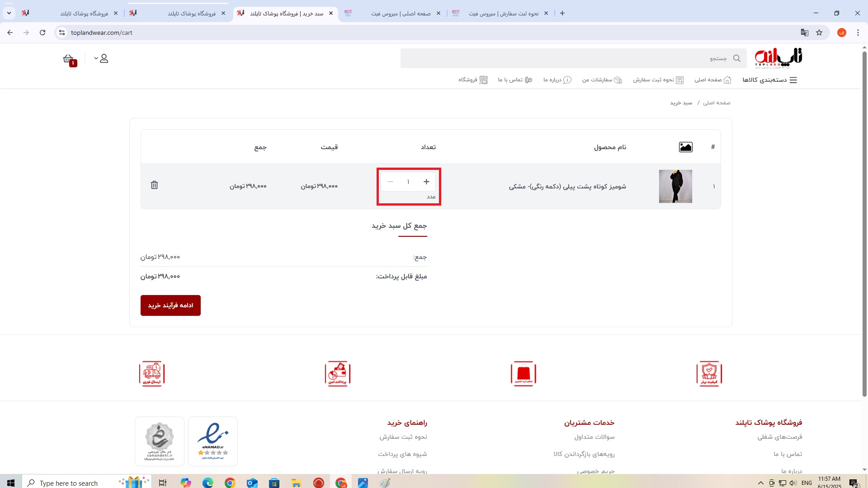
Task: Open footer link سوالات متداول
Action: (x=594, y=437)
